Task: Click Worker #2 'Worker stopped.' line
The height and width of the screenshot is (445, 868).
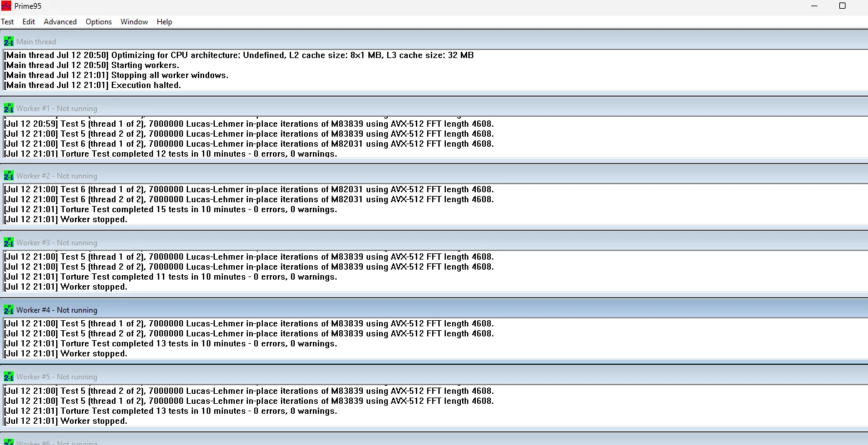Action: tap(66, 219)
